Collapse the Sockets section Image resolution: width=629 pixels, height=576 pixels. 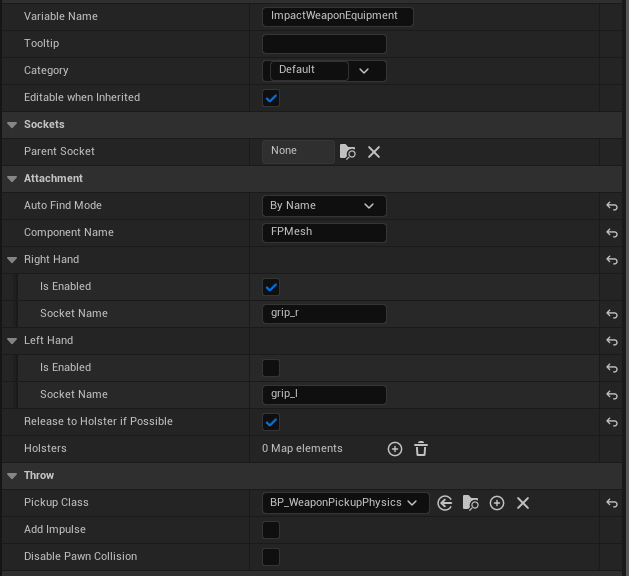(12, 125)
